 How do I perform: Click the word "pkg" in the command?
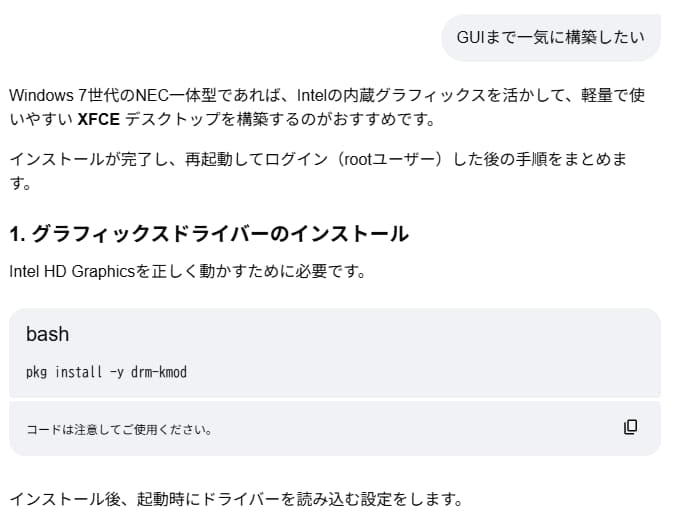(x=36, y=372)
